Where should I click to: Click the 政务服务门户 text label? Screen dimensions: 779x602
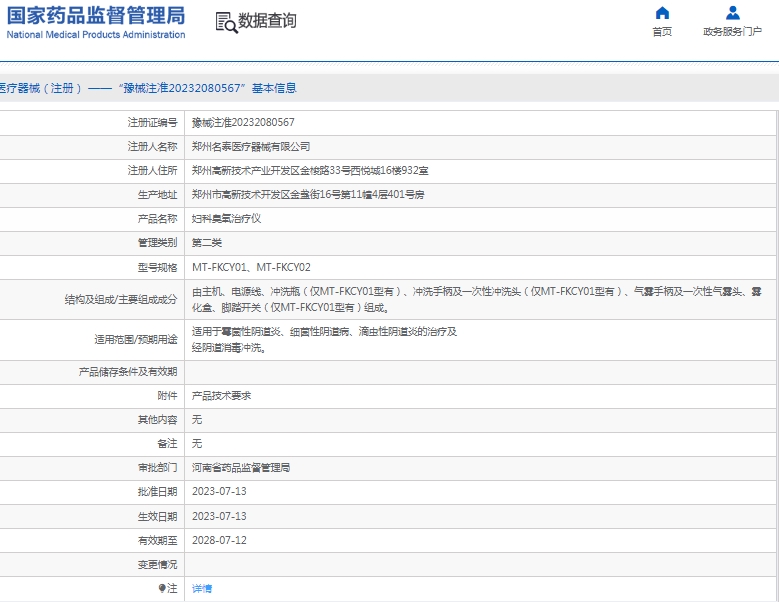733,32
